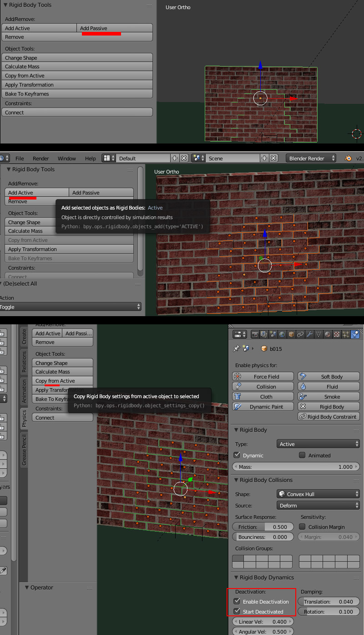Screen dimensions: 364x635
Task: Enable Dynamic Paint physics
Action: point(263,407)
